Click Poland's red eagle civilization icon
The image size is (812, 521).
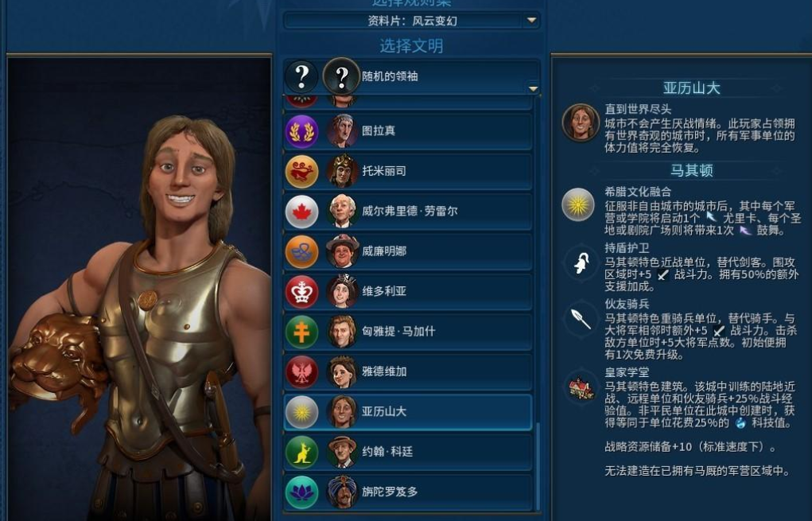pyautogui.click(x=302, y=371)
